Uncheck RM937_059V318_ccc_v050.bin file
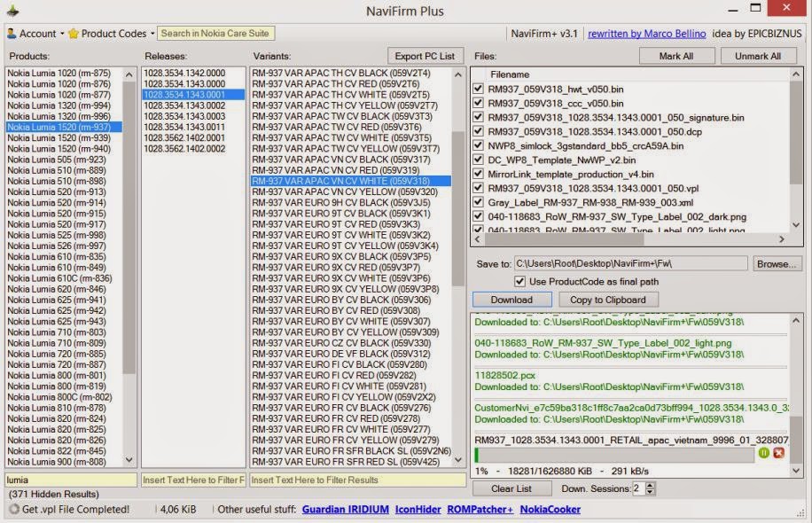Screen dimensions: 812x523 pyautogui.click(x=479, y=103)
